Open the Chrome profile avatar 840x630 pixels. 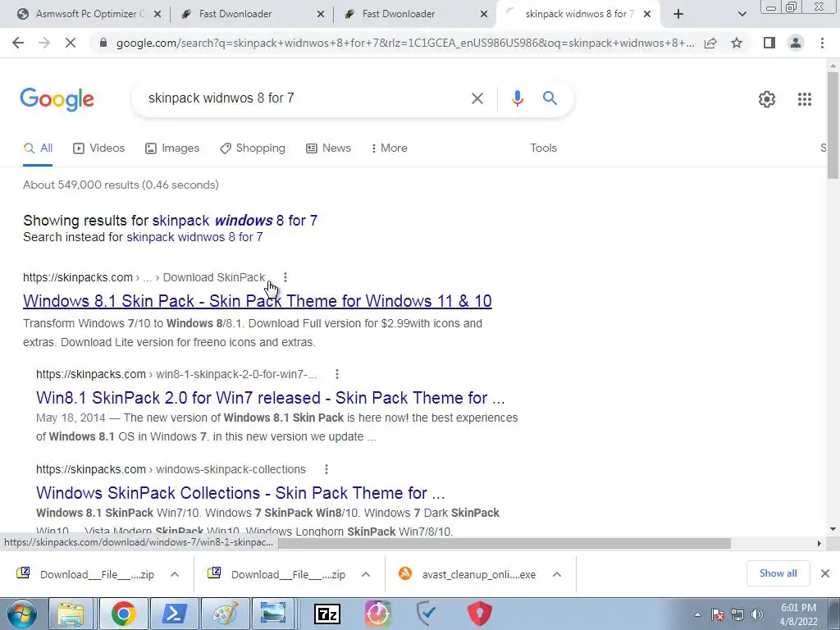click(796, 43)
